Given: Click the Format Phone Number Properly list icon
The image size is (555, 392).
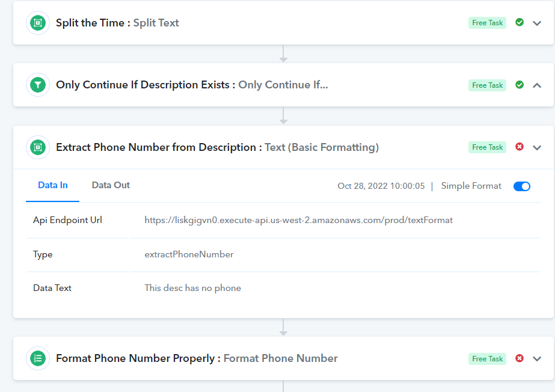Looking at the screenshot, I should click(38, 358).
